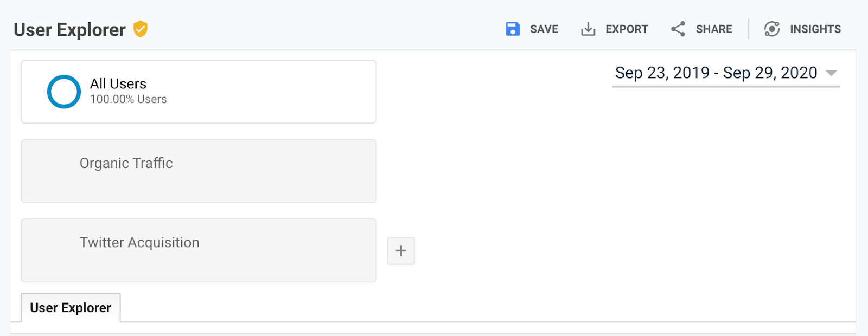
Task: Click the 100.00% Users text
Action: 129,99
